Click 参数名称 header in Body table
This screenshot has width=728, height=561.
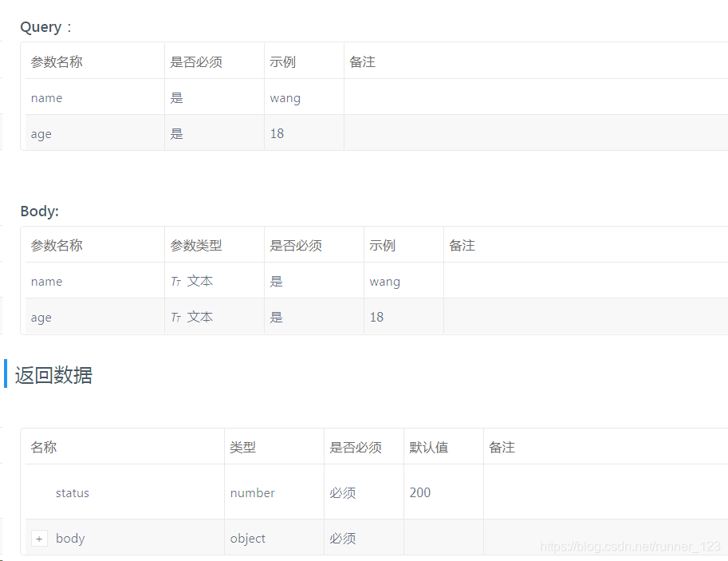(x=57, y=246)
